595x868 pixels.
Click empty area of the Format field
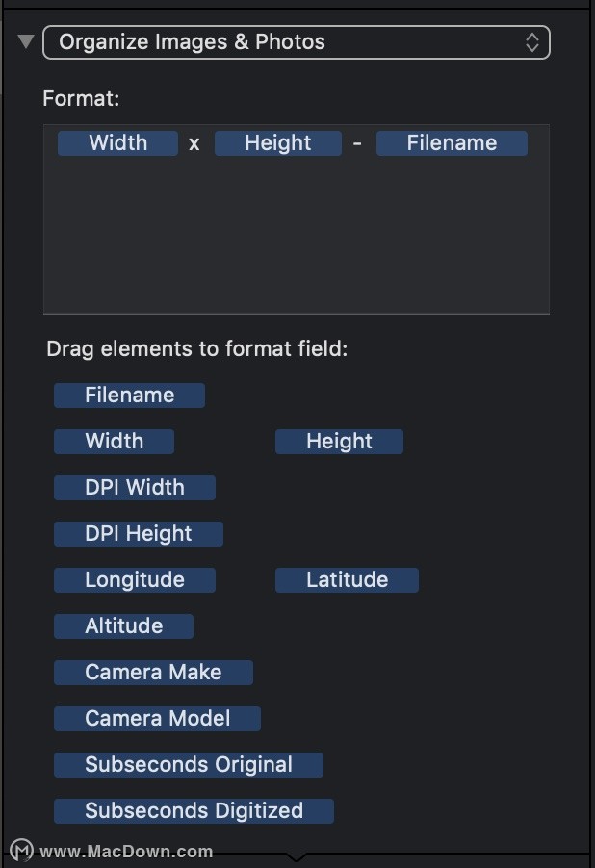point(297,238)
